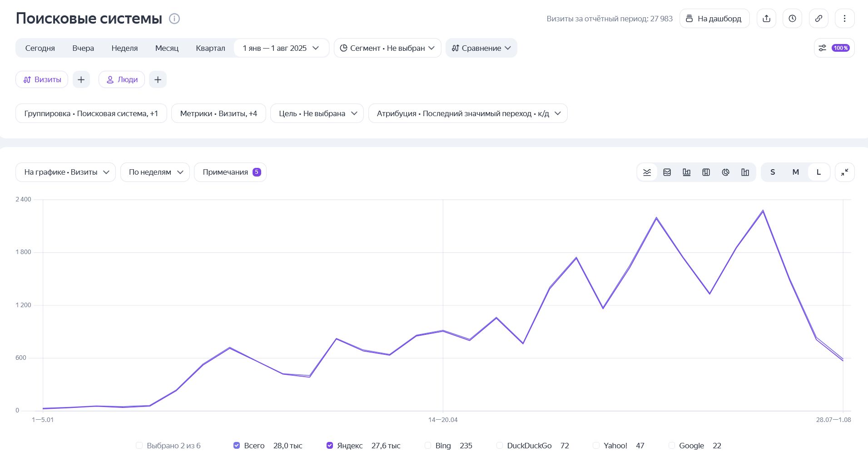Select the line chart view icon

[x=647, y=172]
